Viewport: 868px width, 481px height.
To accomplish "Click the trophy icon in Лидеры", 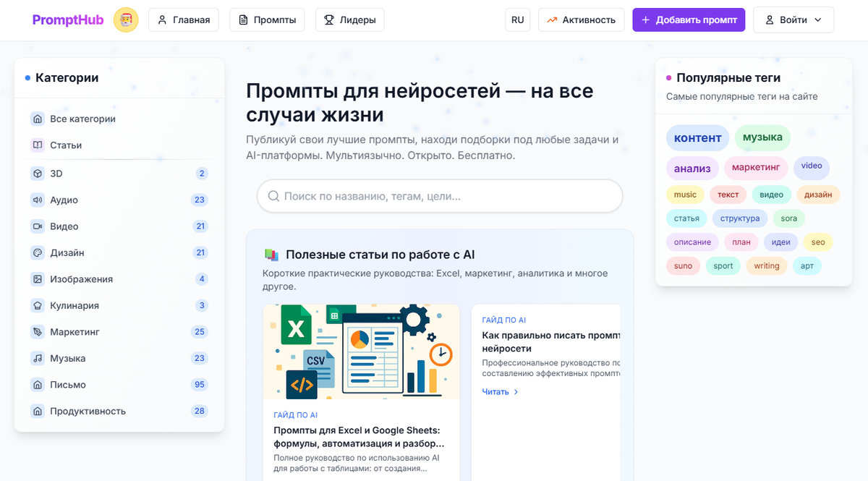I will coord(330,20).
